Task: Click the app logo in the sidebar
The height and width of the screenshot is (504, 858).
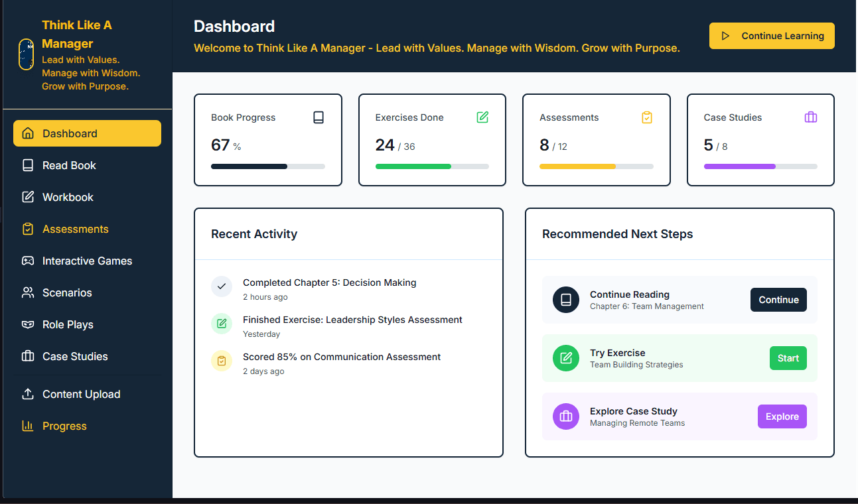Action: [25, 55]
